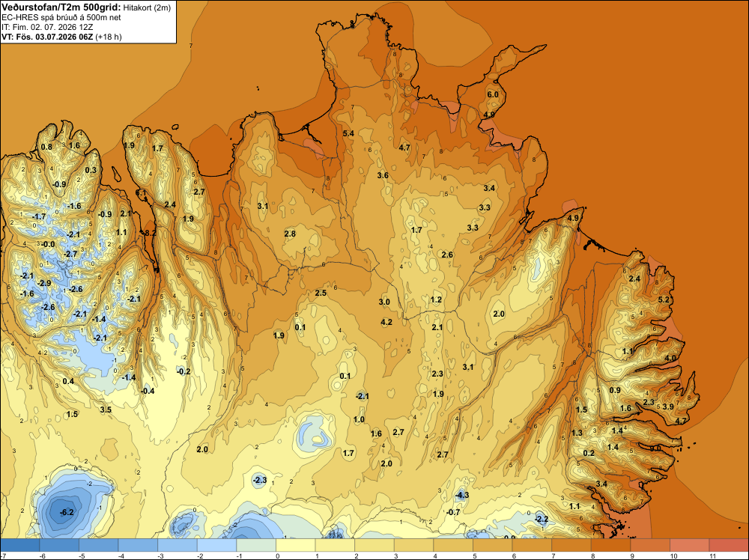Click the legend color swatch between -6 and -5
The width and height of the screenshot is (749, 560).
(x=59, y=545)
